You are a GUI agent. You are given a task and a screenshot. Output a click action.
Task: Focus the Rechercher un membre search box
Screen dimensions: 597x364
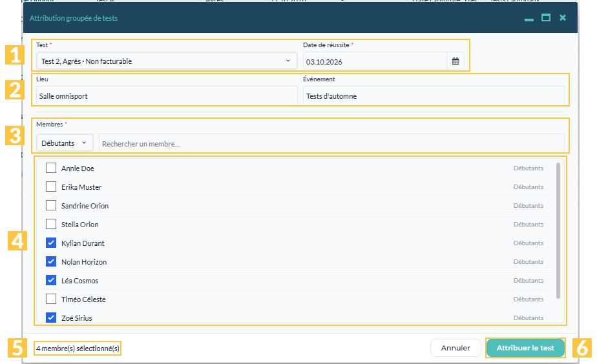pos(331,143)
